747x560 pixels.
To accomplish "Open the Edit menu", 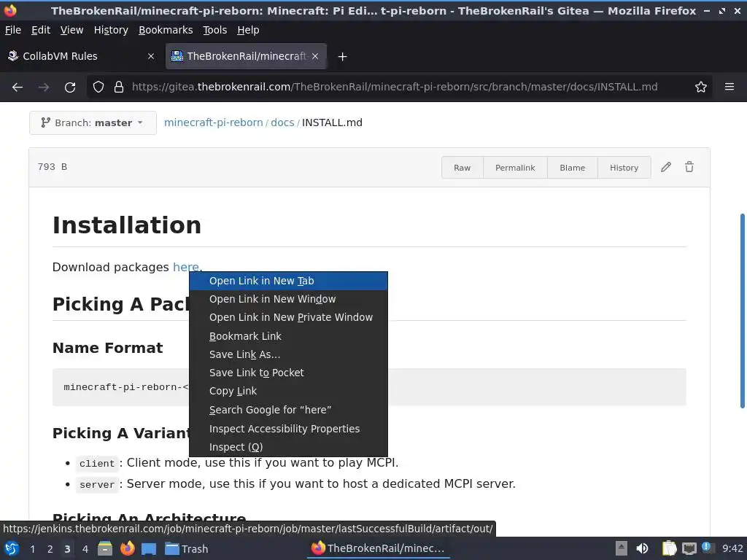I will 41,30.
